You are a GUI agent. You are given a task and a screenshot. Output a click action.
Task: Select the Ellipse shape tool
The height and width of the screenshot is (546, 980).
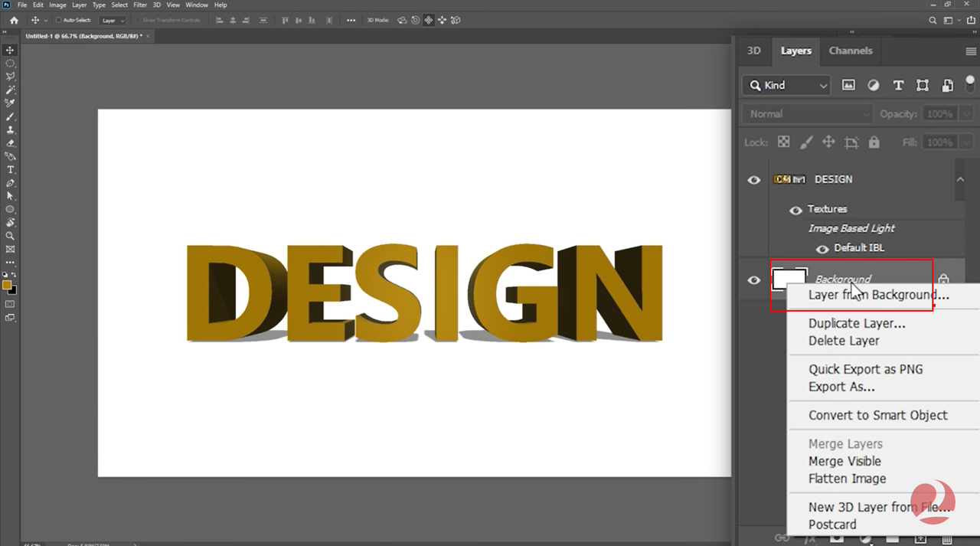[x=10, y=209]
